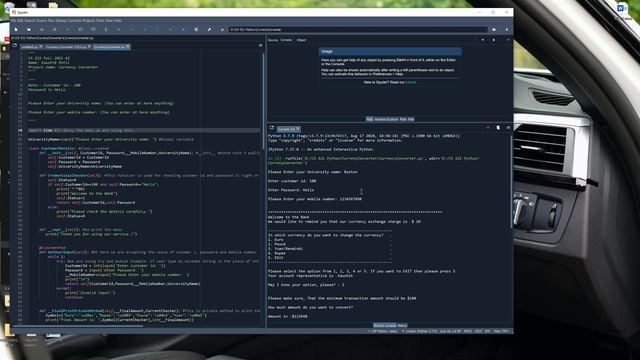The width and height of the screenshot is (640, 360).
Task: Open the Source menu
Action: [x=41, y=20]
